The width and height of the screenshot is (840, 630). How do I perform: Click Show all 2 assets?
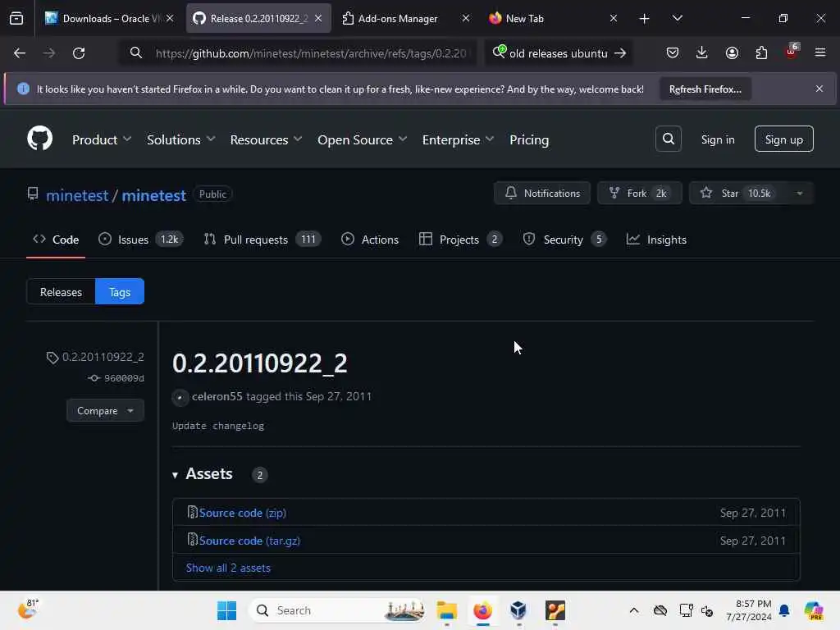pyautogui.click(x=228, y=568)
